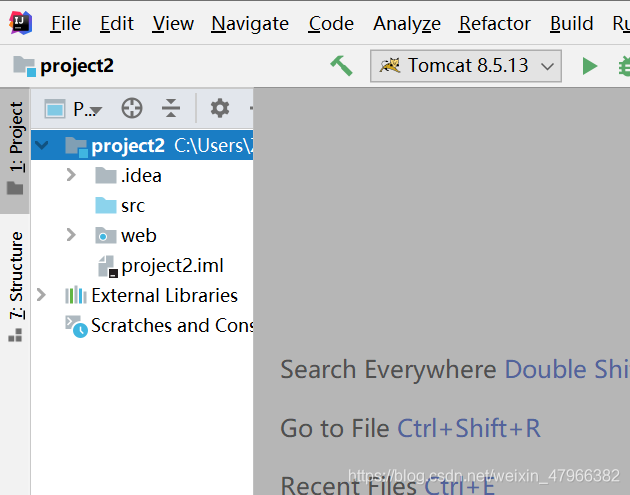Image resolution: width=630 pixels, height=495 pixels.
Task: Open the Analyze menu
Action: point(407,24)
